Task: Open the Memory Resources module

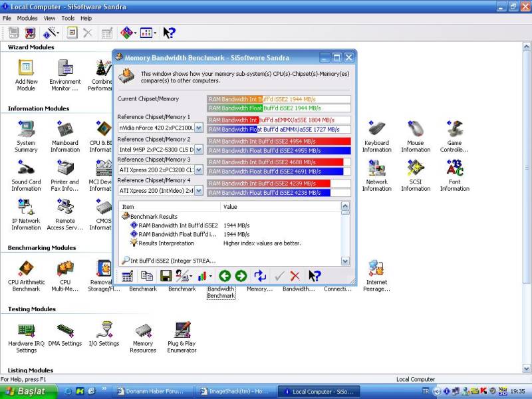Action: coord(143,337)
